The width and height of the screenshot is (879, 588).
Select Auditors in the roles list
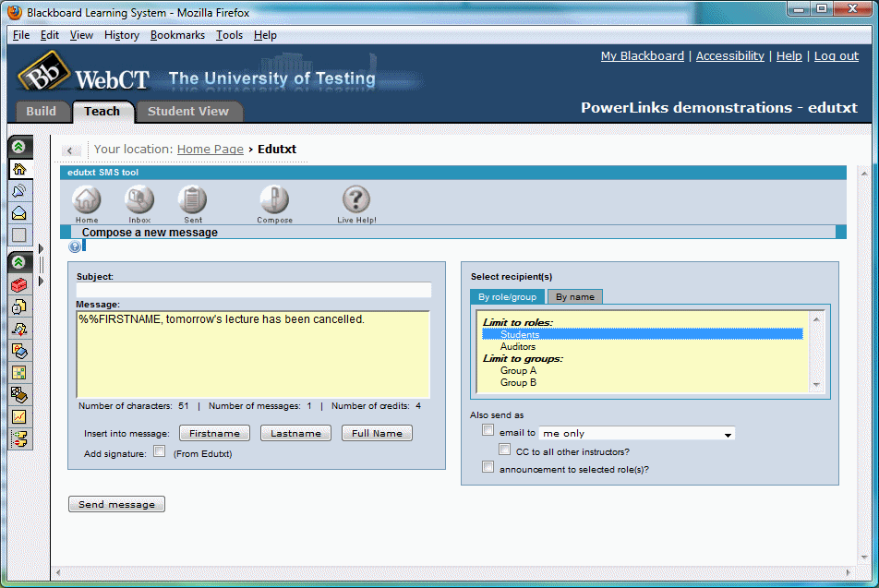518,345
